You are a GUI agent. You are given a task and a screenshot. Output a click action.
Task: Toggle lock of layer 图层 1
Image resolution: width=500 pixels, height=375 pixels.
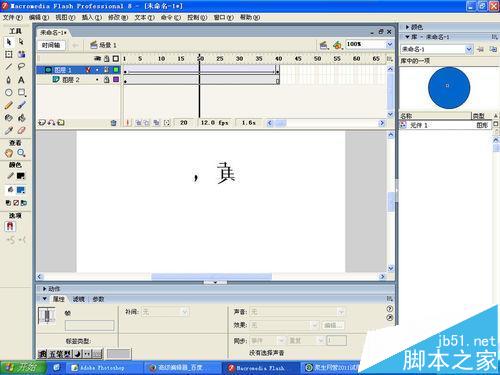106,70
